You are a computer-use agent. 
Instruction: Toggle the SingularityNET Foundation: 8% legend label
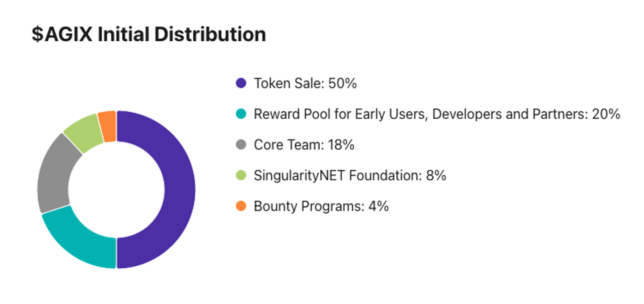350,176
